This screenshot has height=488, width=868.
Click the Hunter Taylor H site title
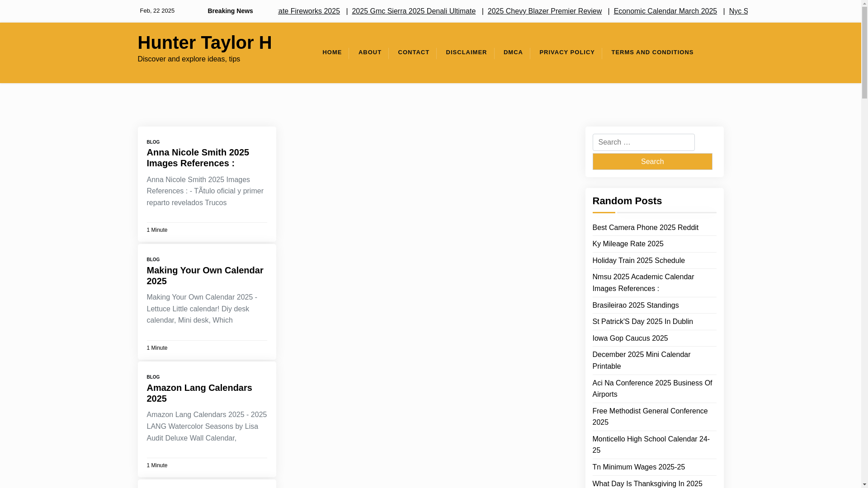204,42
